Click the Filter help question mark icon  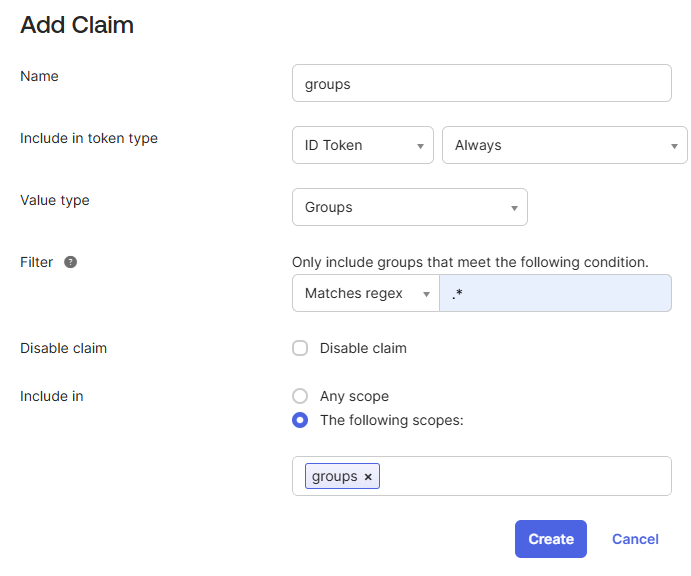(x=71, y=262)
